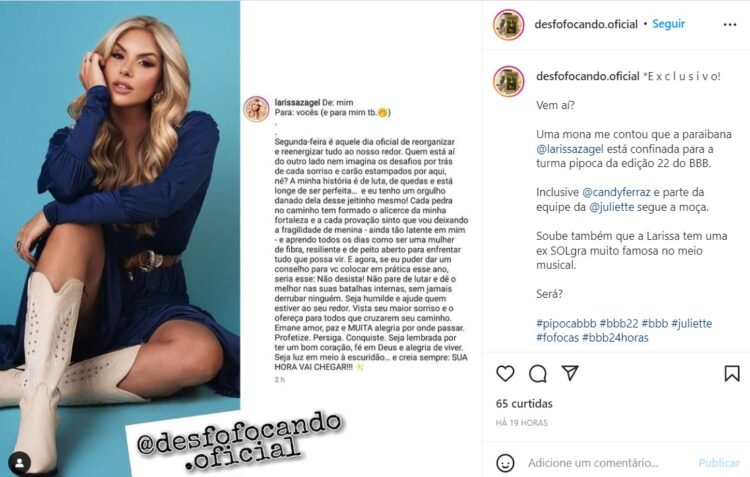
Task: Open the @candyferraz mention link
Action: pos(616,192)
